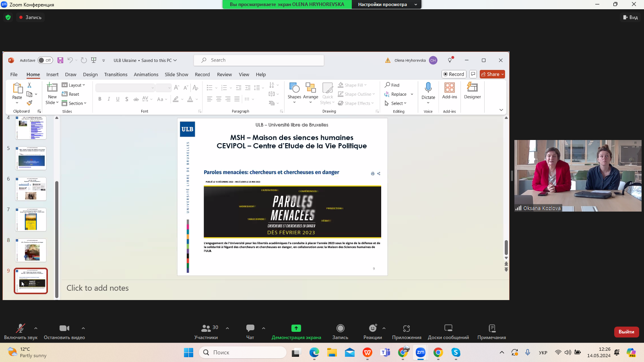Open the Designer pane

pos(472,88)
